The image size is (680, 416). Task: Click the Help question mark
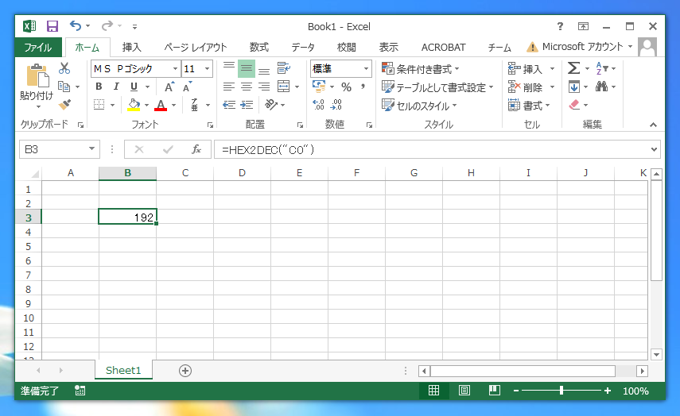(560, 26)
